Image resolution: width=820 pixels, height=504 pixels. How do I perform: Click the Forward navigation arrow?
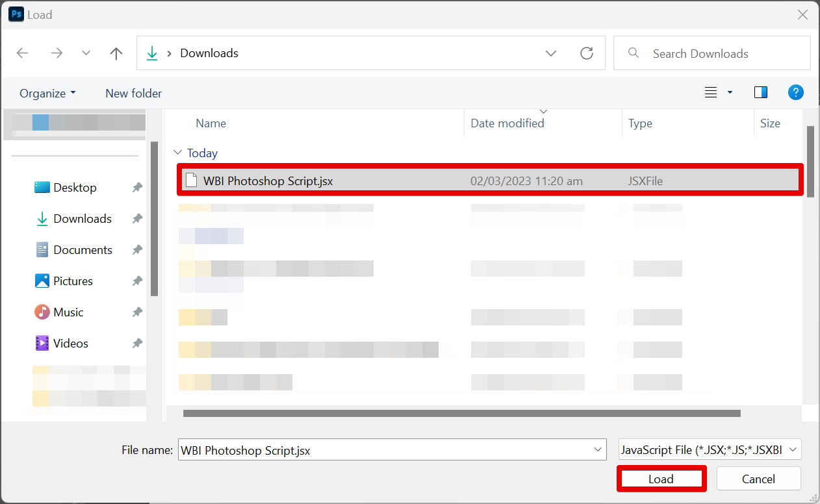57,53
